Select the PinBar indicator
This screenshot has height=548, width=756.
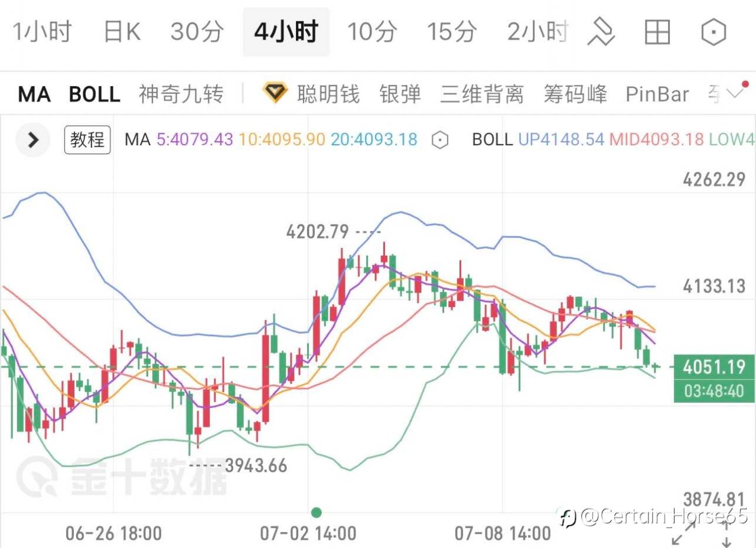657,94
